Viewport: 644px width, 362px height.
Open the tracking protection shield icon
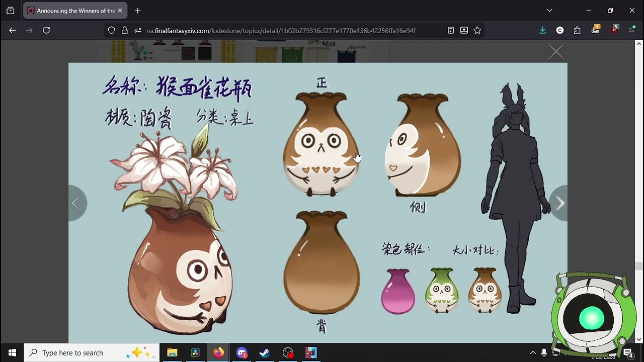click(x=112, y=31)
